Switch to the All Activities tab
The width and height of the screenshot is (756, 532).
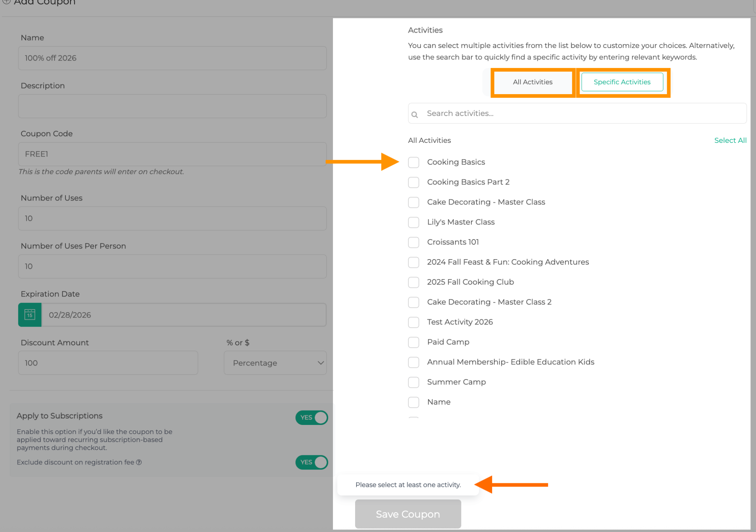coord(532,82)
